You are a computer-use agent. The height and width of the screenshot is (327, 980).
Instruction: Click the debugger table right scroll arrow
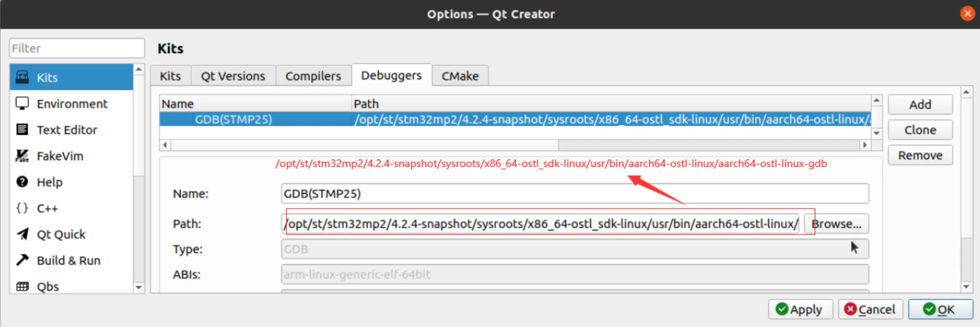pyautogui.click(x=866, y=145)
